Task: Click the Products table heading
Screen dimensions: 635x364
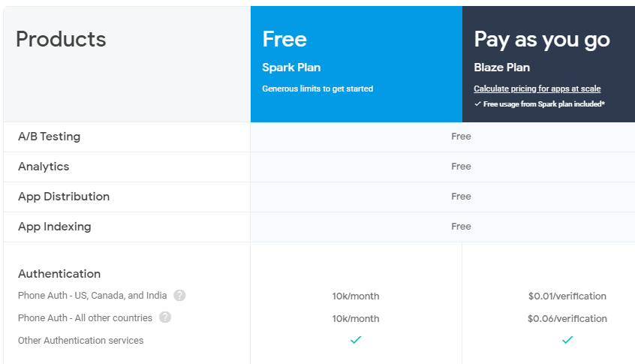Action: click(x=61, y=39)
